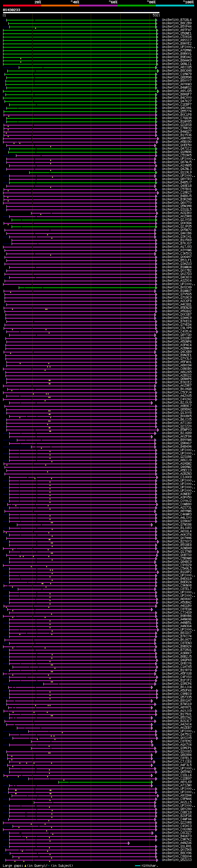Select the UniRef100_Q8DM98 label
The width and height of the screenshot is (197, 868).
pyautogui.click(x=177, y=78)
